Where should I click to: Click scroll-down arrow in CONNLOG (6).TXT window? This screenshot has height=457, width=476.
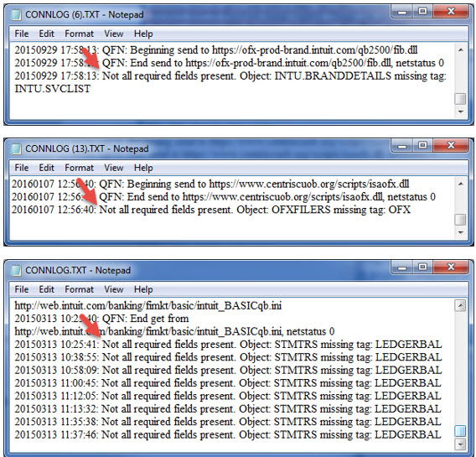(461, 112)
